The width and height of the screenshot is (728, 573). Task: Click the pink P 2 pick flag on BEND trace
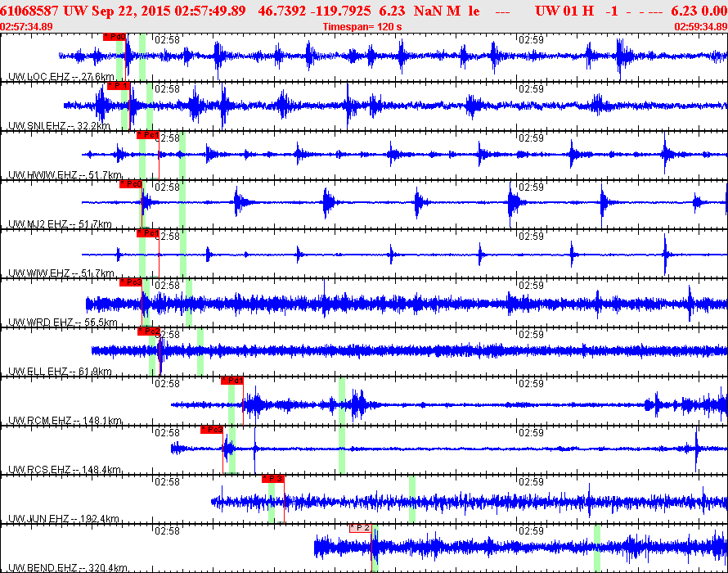click(x=360, y=528)
